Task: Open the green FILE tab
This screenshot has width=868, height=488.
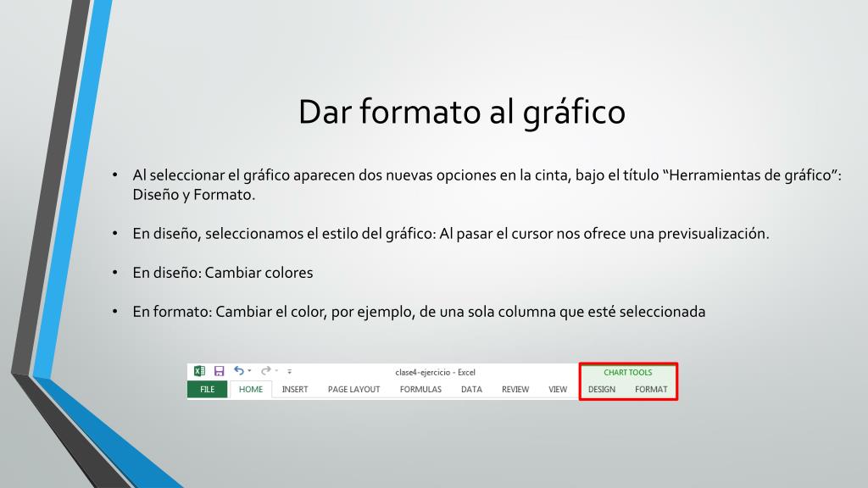Action: tap(207, 390)
